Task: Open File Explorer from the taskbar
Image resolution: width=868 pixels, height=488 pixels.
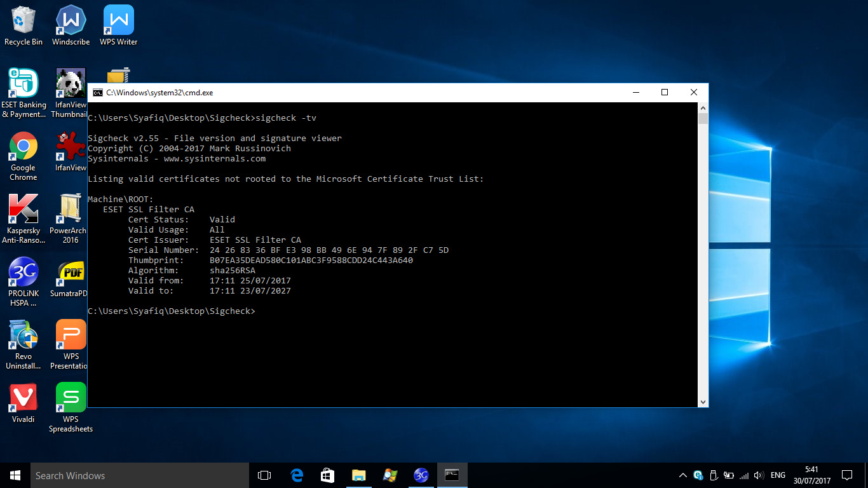Action: (359, 475)
